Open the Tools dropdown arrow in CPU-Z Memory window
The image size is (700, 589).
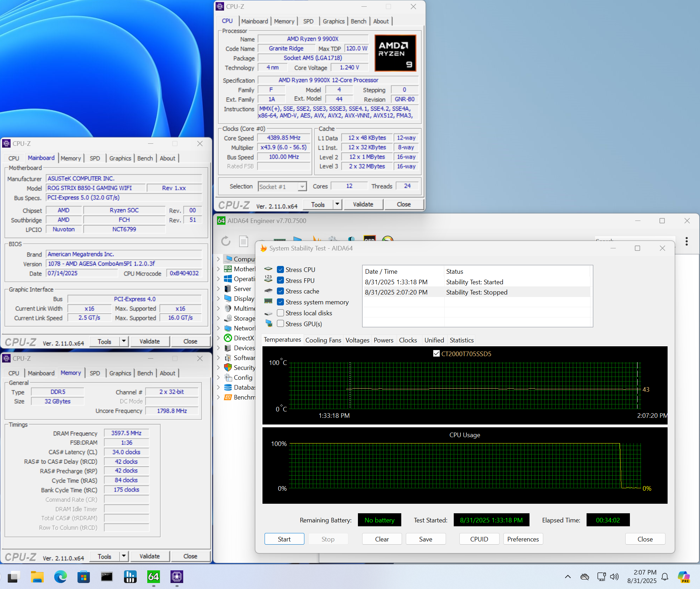point(124,556)
